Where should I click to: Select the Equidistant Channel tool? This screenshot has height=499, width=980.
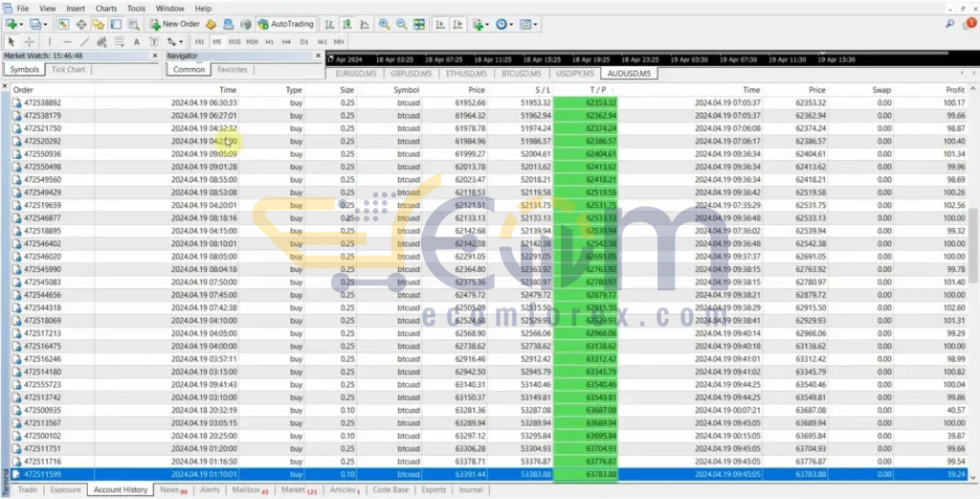[x=101, y=42]
